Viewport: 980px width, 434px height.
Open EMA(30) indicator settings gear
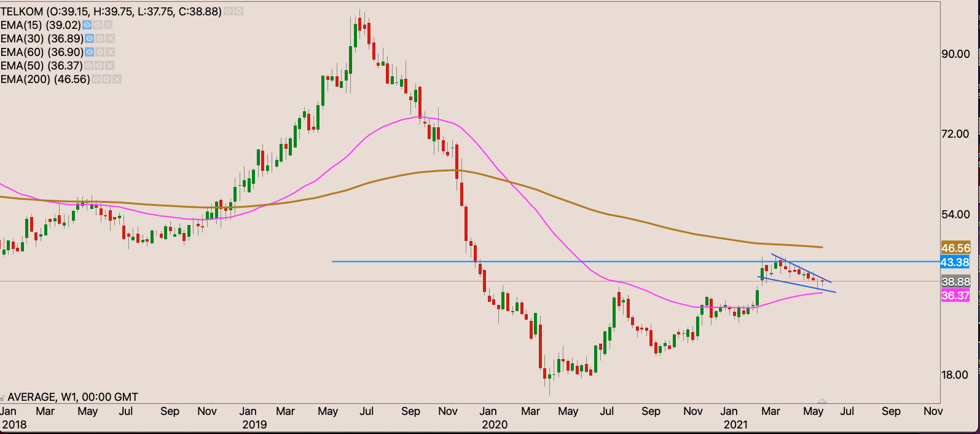click(x=100, y=39)
